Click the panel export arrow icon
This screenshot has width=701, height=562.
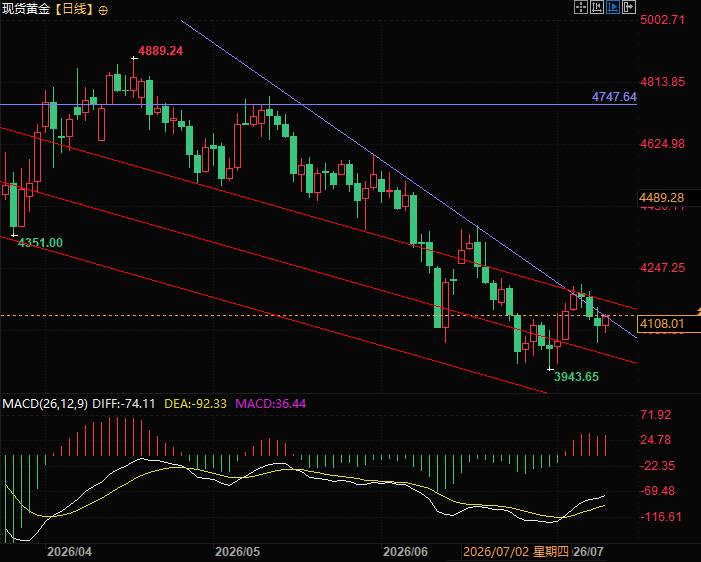[x=629, y=7]
